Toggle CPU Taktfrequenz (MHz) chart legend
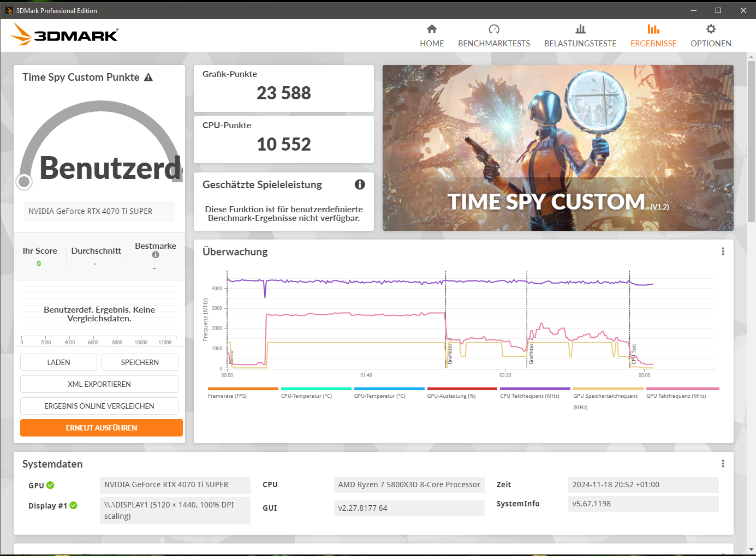Image resolution: width=756 pixels, height=556 pixels. pyautogui.click(x=535, y=393)
